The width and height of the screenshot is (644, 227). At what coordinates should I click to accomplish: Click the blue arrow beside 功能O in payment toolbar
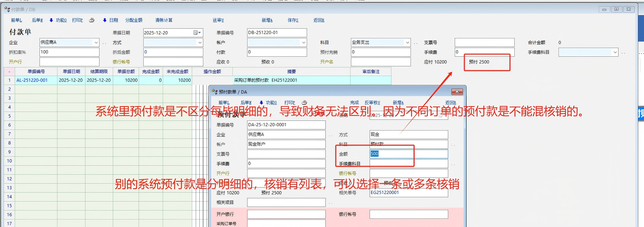51,20
